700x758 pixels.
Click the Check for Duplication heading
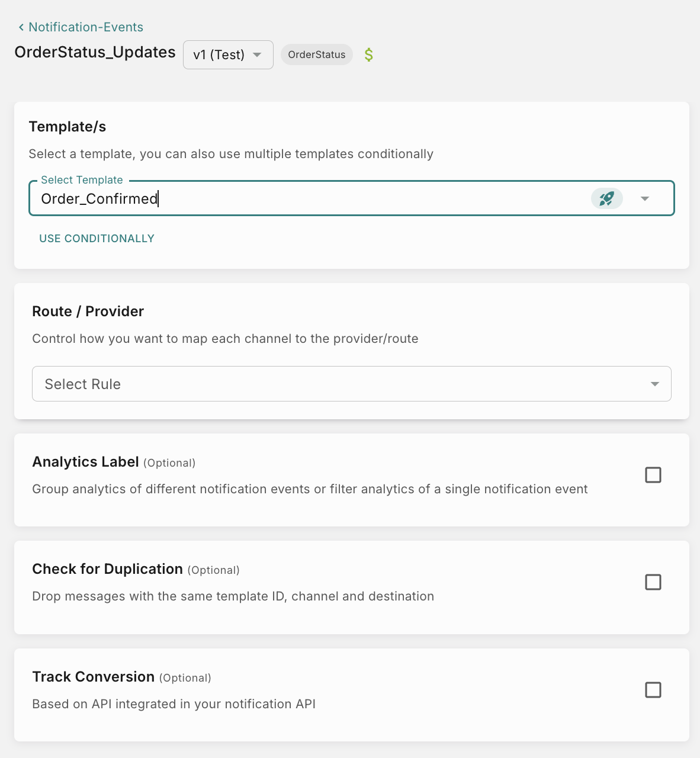coord(107,569)
